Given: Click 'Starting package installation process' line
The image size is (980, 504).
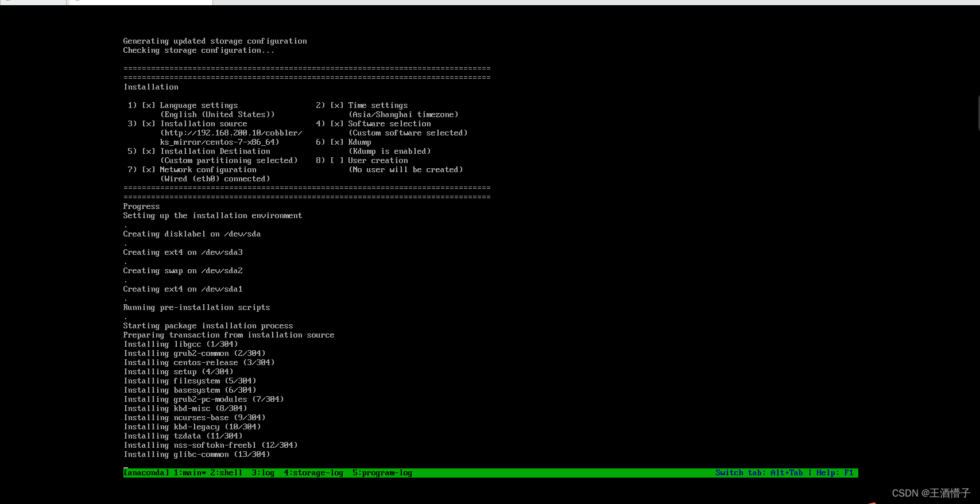Looking at the screenshot, I should click(x=208, y=326).
